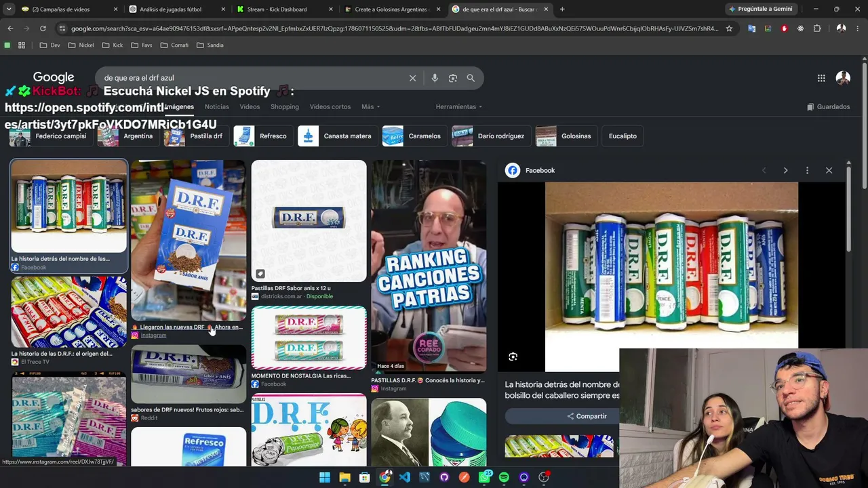Open the Google Translate extension
The image size is (868, 488).
coord(751,28)
